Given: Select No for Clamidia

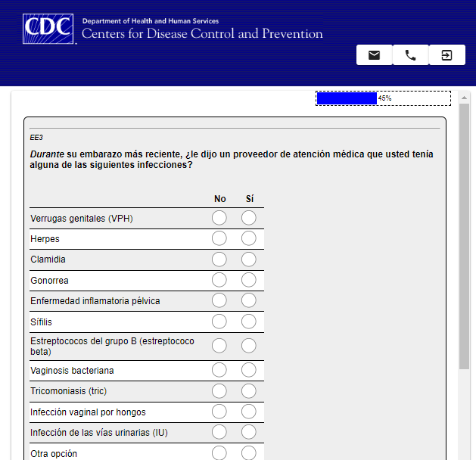Looking at the screenshot, I should tap(219, 260).
